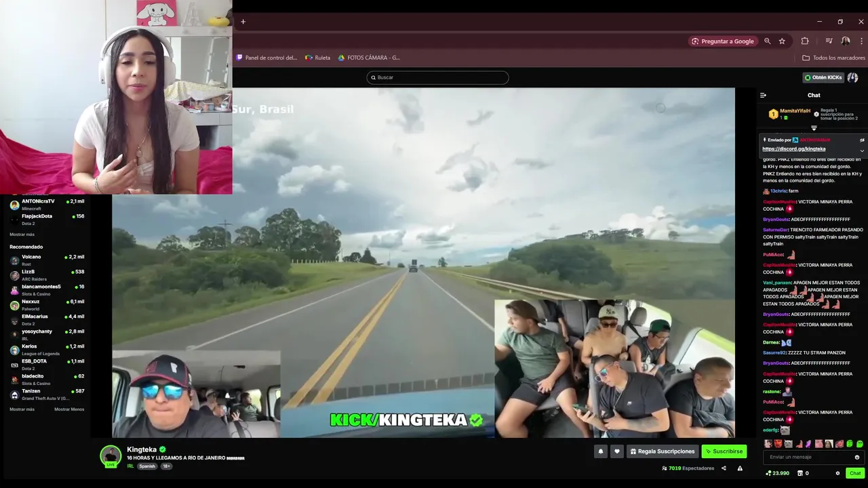Collapse the chat panel with arrow icon
868x488 pixels.
point(763,95)
